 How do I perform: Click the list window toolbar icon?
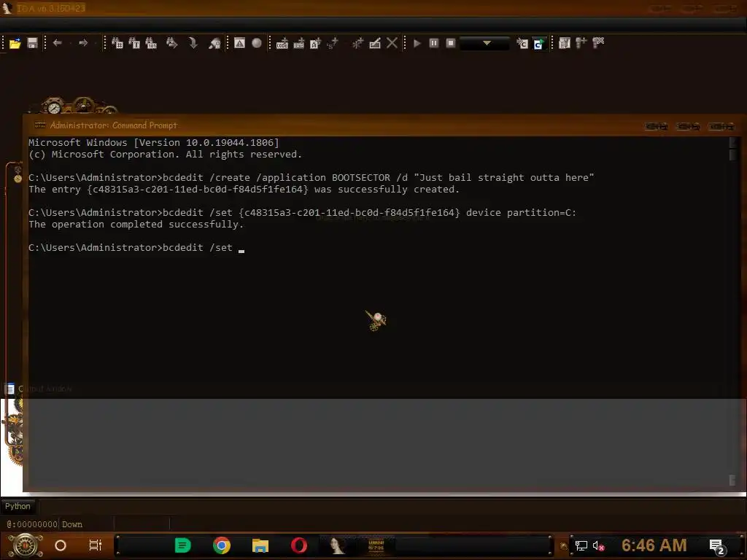[565, 43]
